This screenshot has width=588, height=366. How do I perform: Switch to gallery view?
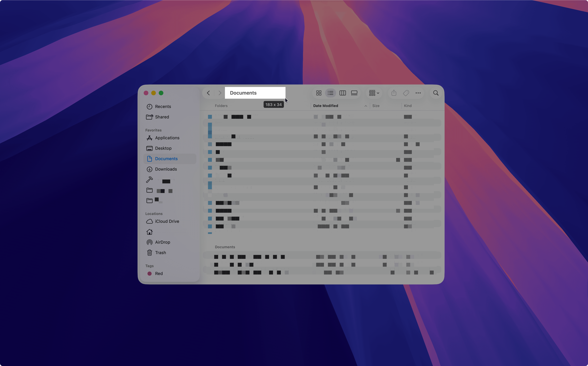354,93
